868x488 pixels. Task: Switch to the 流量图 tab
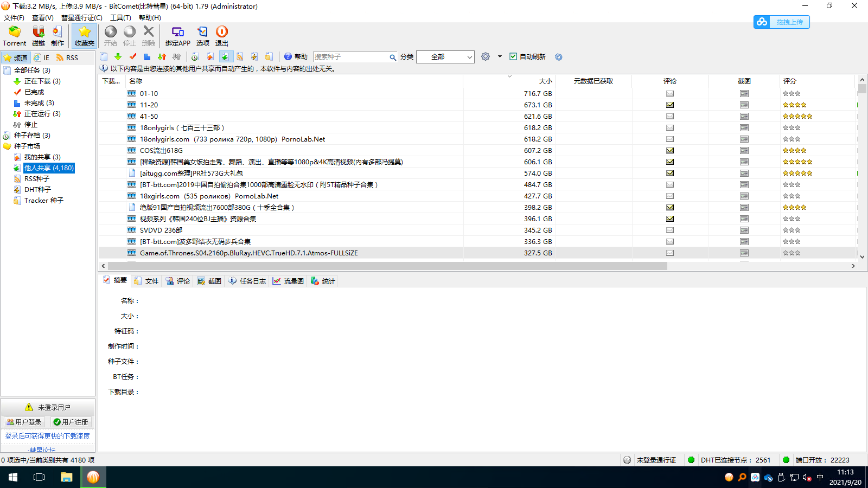pos(289,281)
